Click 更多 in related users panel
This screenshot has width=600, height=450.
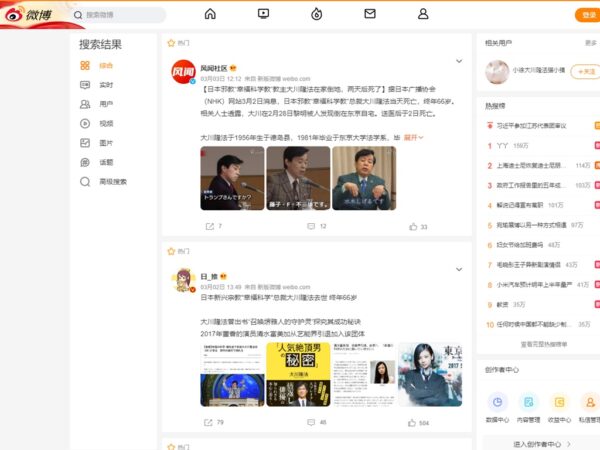pyautogui.click(x=591, y=43)
